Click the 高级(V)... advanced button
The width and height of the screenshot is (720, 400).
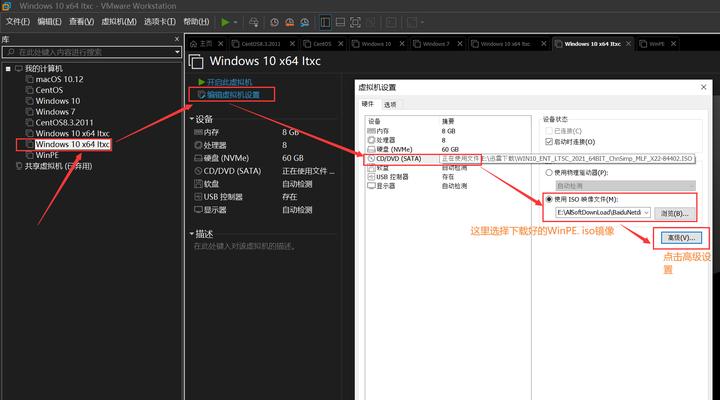click(681, 238)
